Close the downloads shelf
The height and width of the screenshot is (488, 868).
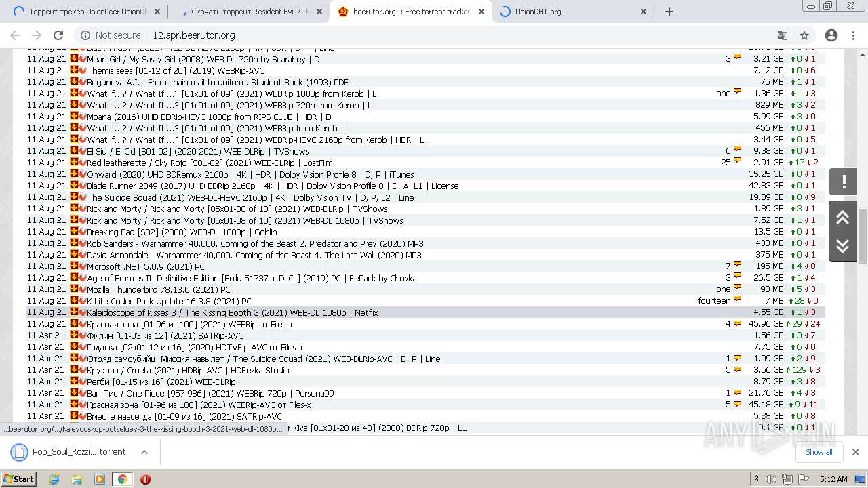click(x=855, y=452)
